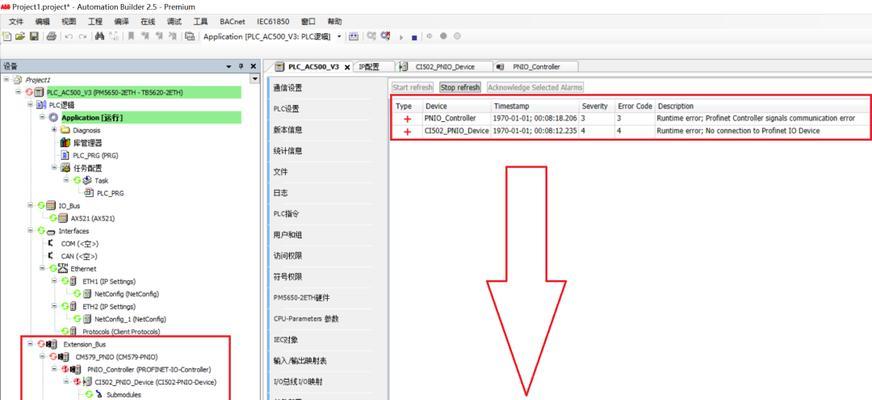Screen dimensions: 872x400
Task: Click the New project toolbar icon
Action: pyautogui.click(x=7, y=36)
